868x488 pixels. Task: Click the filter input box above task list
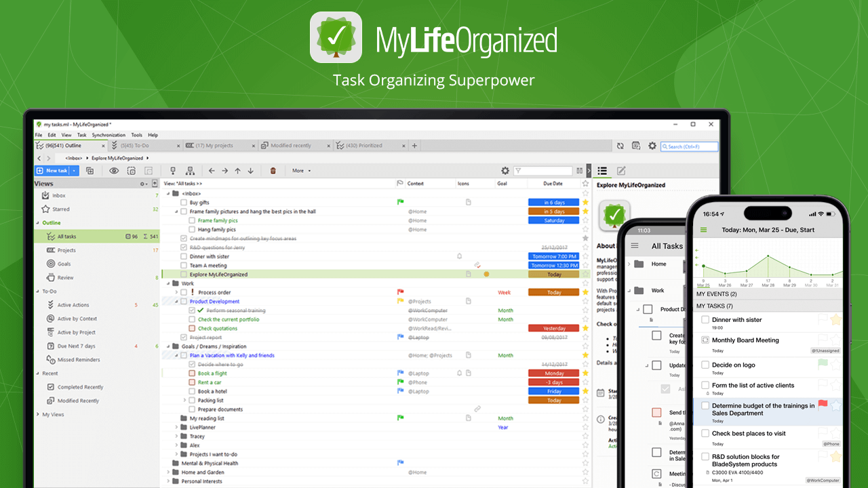tap(542, 171)
